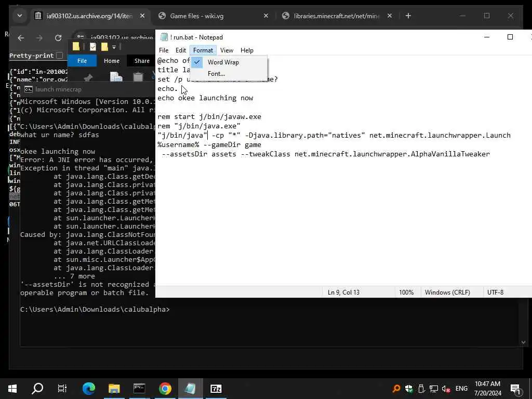Reload the page in Chrome
The height and width of the screenshot is (399, 532).
(58, 38)
